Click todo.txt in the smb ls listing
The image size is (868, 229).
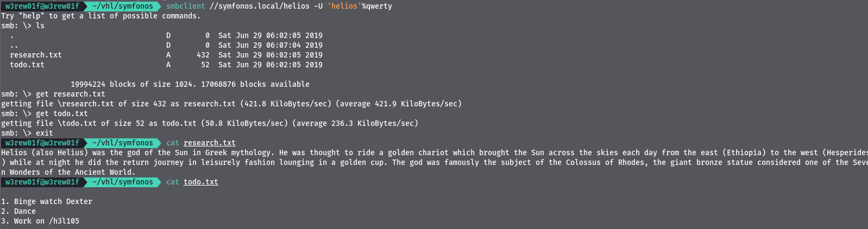pyautogui.click(x=27, y=65)
